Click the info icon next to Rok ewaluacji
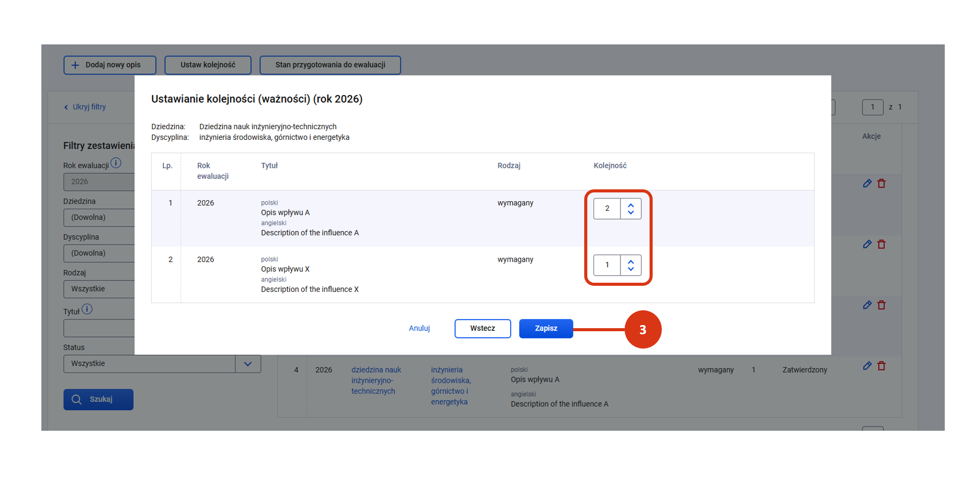Image resolution: width=980 pixels, height=493 pixels. tap(116, 163)
